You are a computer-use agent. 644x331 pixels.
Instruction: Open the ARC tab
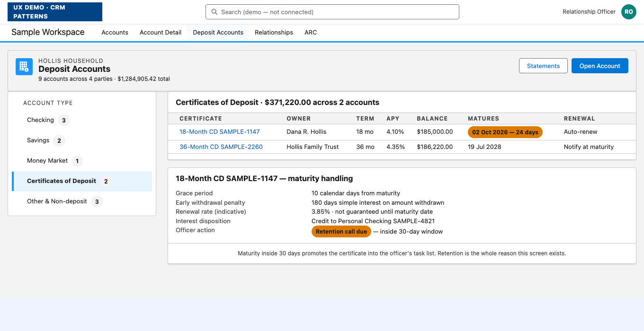point(311,33)
